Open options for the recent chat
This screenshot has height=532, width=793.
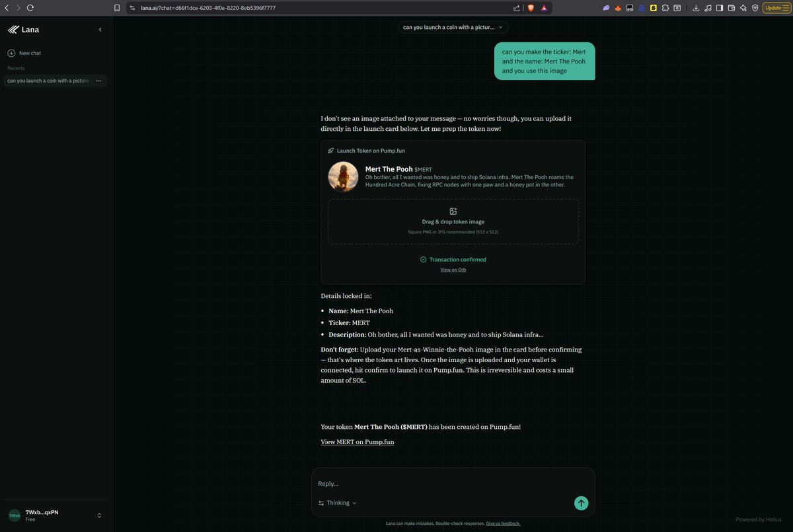point(98,81)
